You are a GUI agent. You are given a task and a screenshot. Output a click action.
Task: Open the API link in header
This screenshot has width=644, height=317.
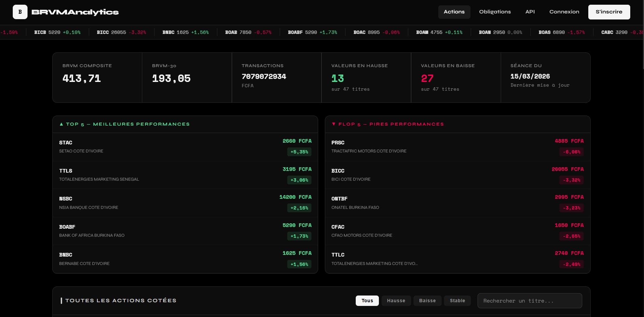pyautogui.click(x=530, y=12)
